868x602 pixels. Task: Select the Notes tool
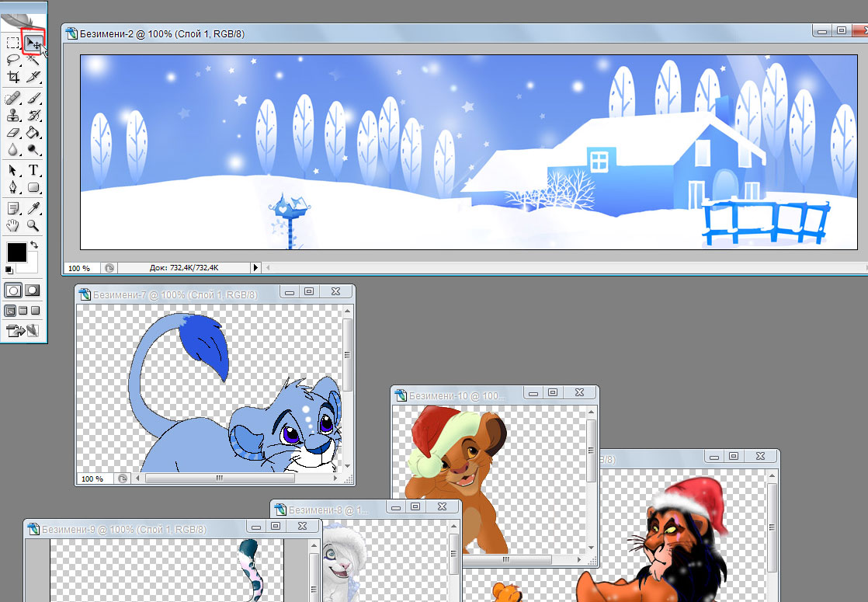pos(12,208)
